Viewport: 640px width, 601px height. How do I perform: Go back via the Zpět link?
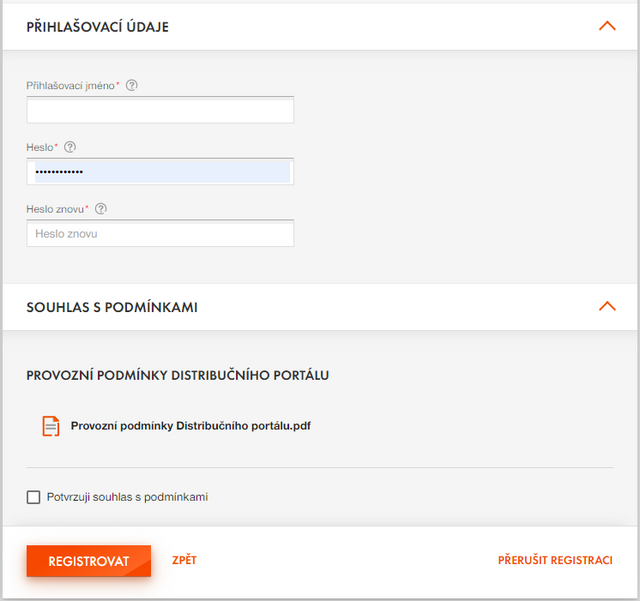pyautogui.click(x=184, y=560)
